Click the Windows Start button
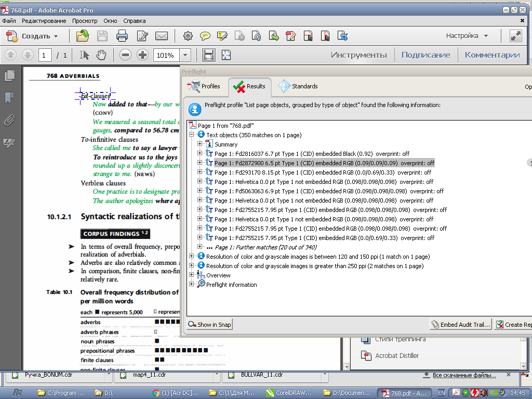Screen dimensions: 532x399 click(17, 393)
